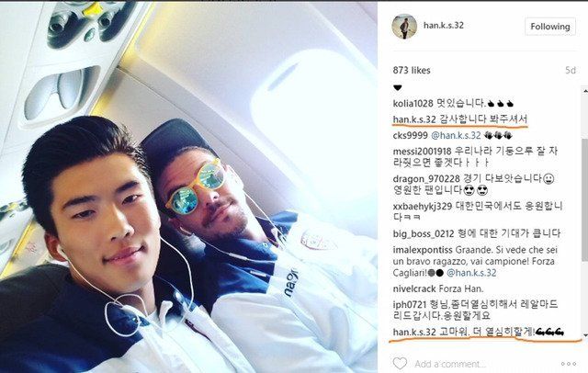The height and width of the screenshot is (373, 588).
Task: Click the airplane selfie photo
Action: click(x=188, y=187)
